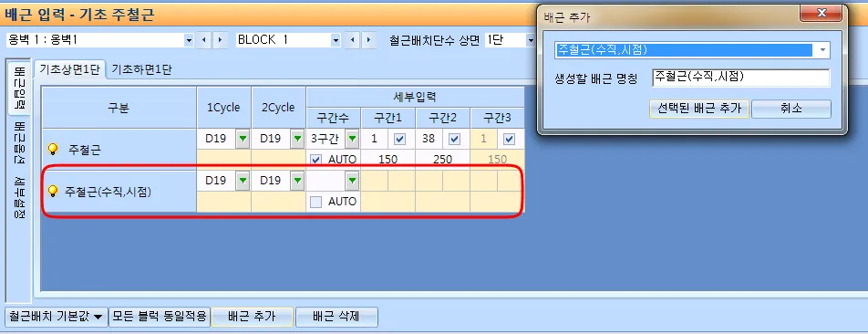Toggle the 구간2 checkbox in 주철근 row

(x=454, y=139)
